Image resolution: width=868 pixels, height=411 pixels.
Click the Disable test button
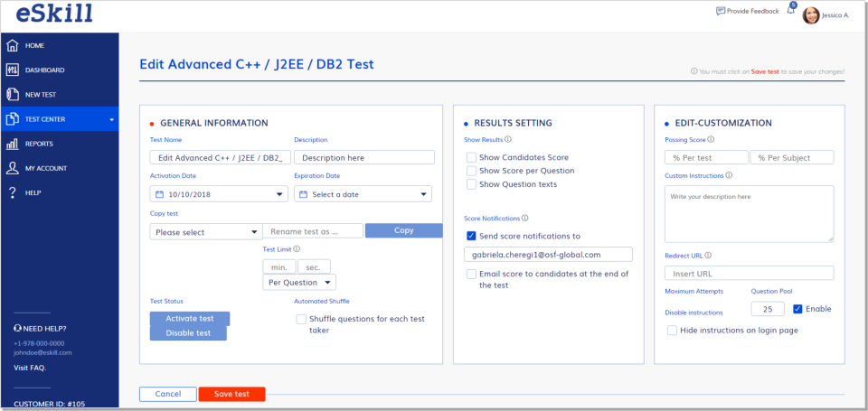click(x=188, y=333)
